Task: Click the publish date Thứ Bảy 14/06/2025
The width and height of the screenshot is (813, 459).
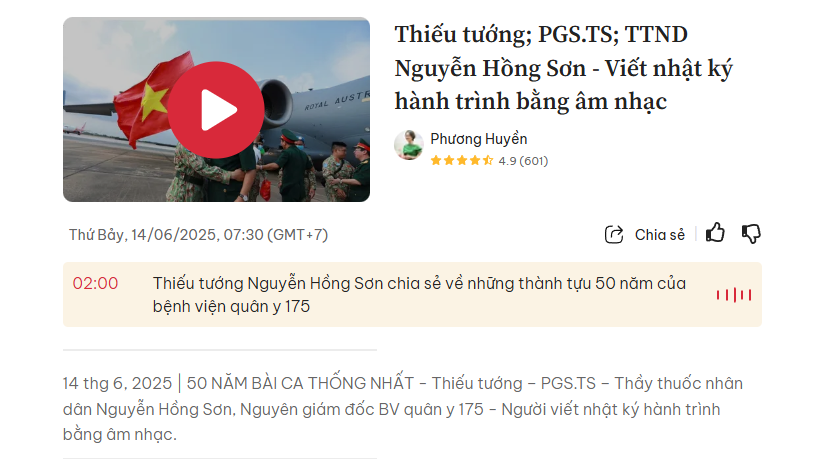Action: 199,235
